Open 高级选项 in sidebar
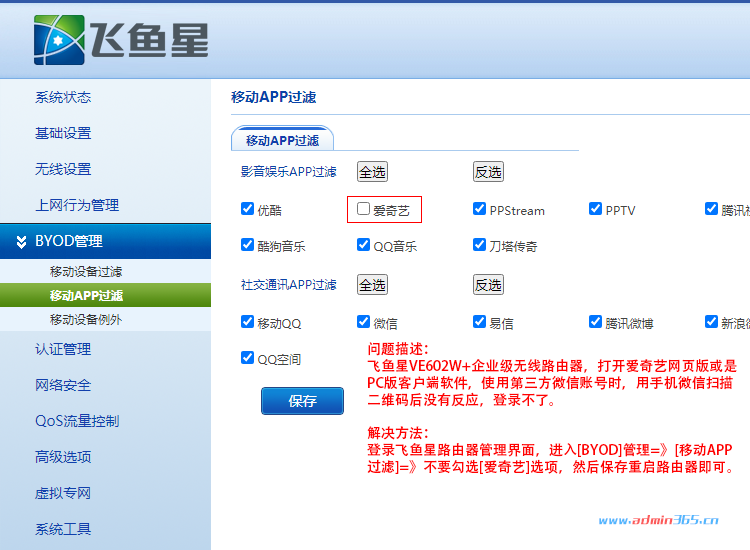This screenshot has height=550, width=750. point(63,457)
